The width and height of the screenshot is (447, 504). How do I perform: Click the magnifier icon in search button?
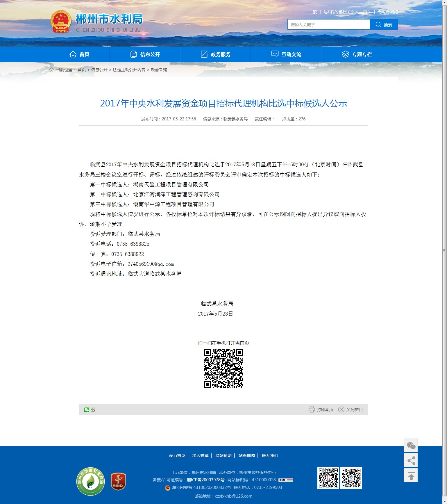pyautogui.click(x=378, y=24)
